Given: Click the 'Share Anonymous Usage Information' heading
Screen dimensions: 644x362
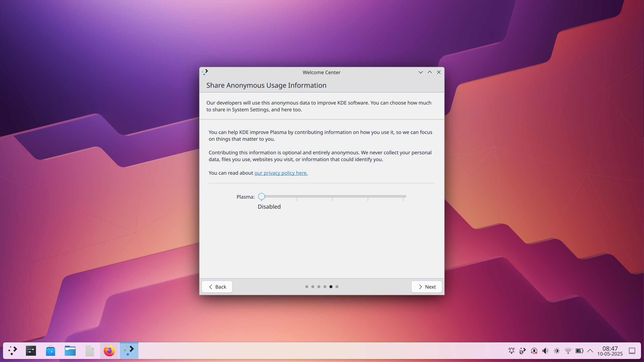Looking at the screenshot, I should [x=266, y=85].
